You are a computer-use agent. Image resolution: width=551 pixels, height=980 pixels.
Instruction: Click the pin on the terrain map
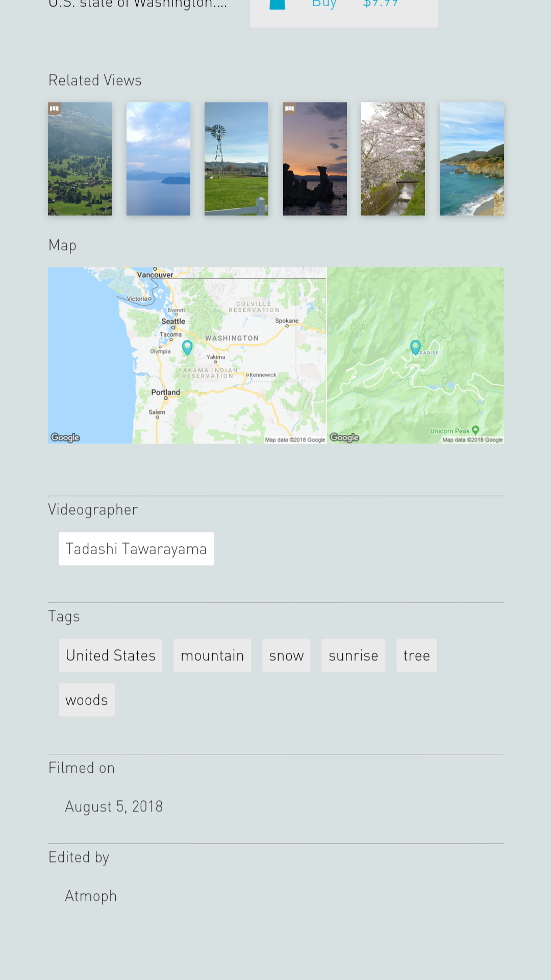[x=415, y=347]
